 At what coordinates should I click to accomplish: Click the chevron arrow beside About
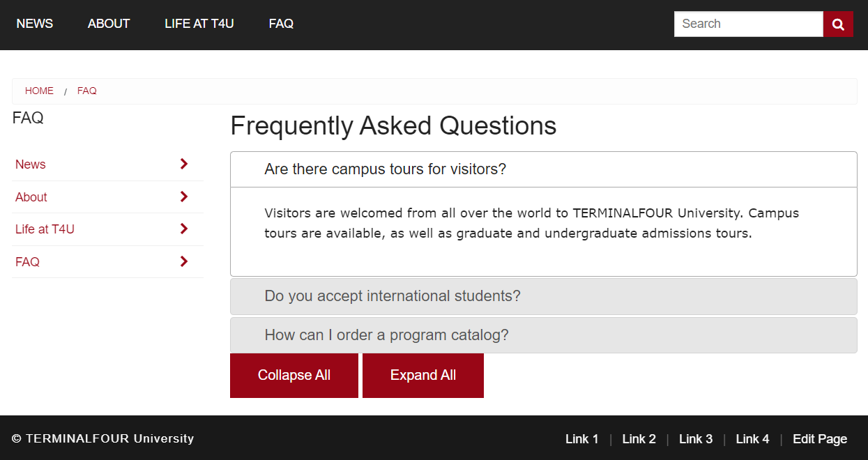[184, 197]
